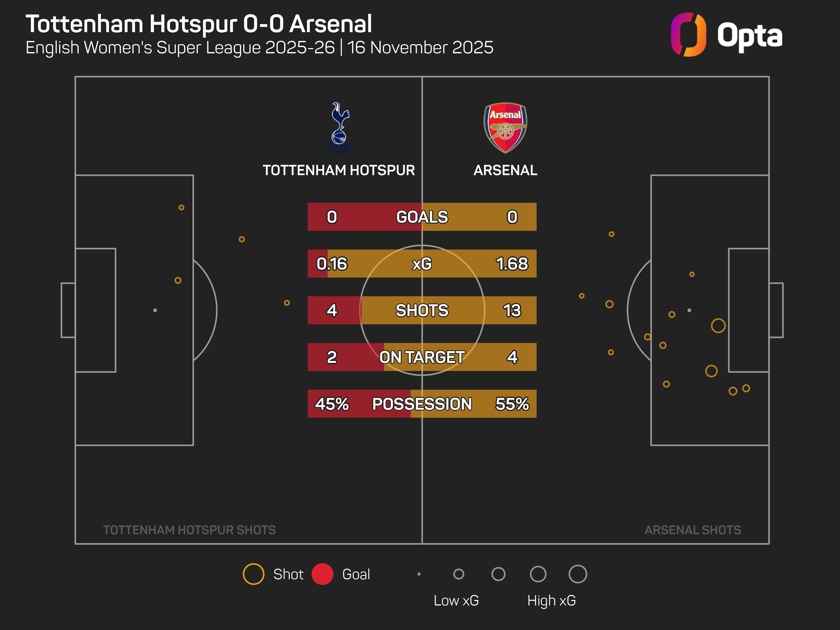Screen dimensions: 840x630
Task: Click the Opta logo
Action: click(x=726, y=35)
